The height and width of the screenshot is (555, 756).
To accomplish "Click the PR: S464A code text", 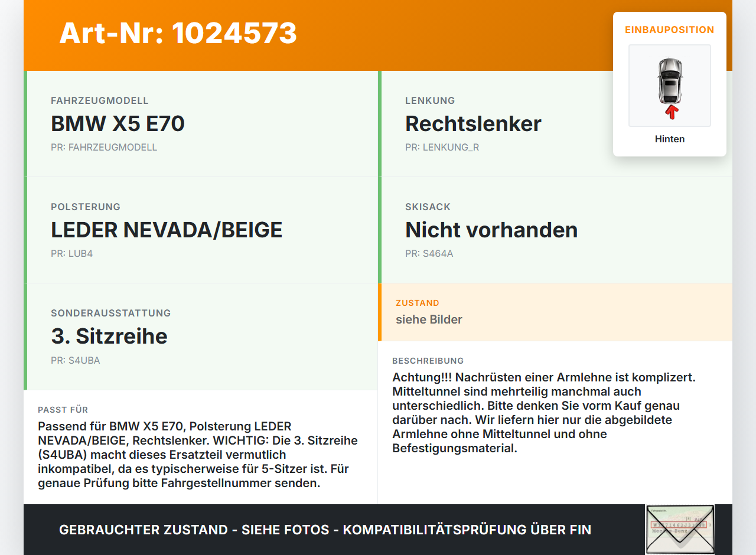I will point(429,254).
